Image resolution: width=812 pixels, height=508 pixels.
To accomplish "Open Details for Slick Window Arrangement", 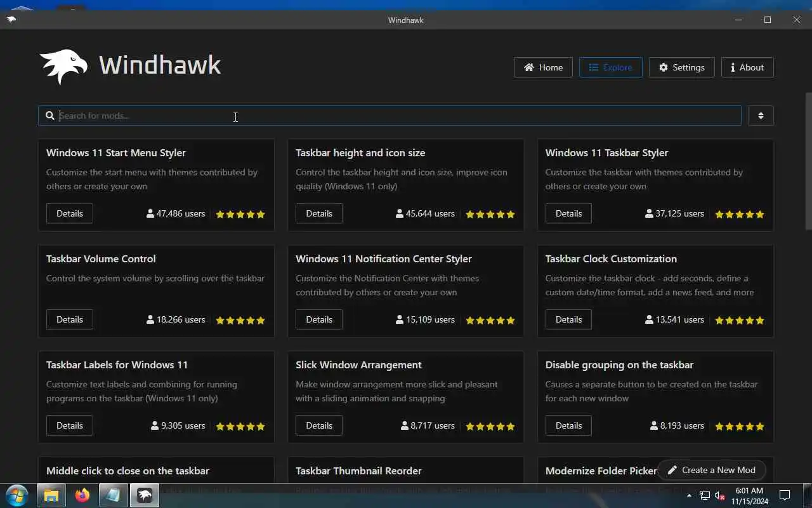I will click(x=319, y=425).
